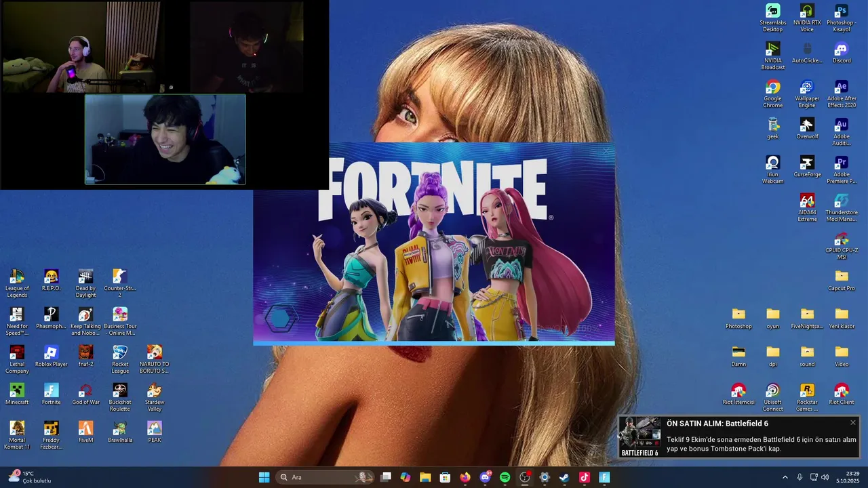This screenshot has width=868, height=488.
Task: Select the AIDA64 Extreme desktop icon
Action: (807, 207)
